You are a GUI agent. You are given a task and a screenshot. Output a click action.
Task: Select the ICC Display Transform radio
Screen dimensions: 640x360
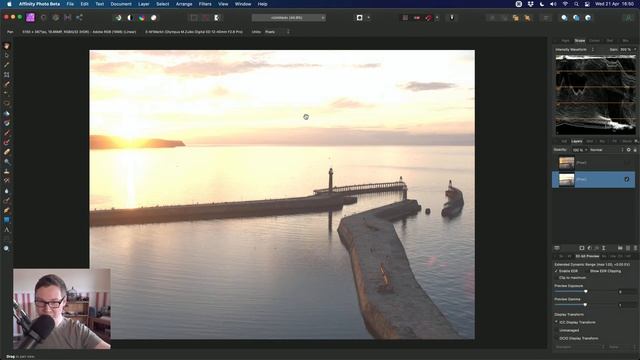557,322
